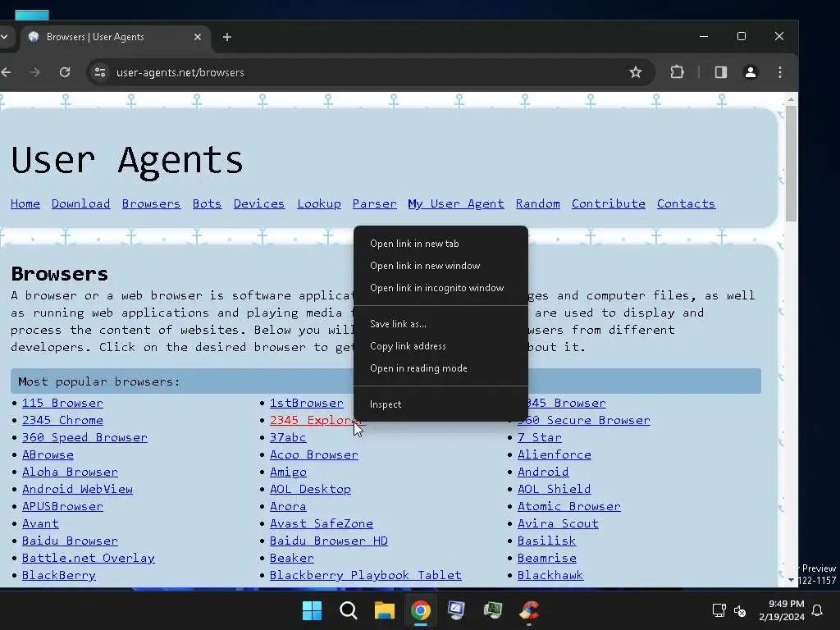Choose Inspect from context menu
840x630 pixels.
[x=441, y=404]
